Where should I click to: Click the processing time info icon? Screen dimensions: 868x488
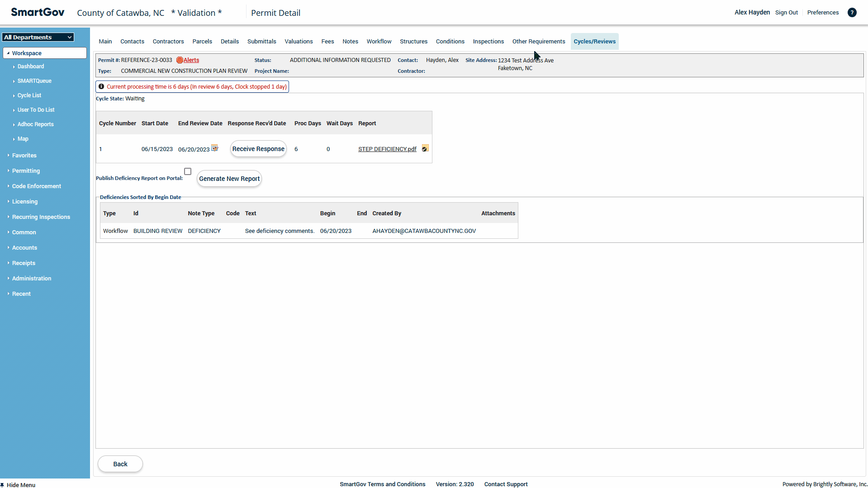[x=101, y=86]
